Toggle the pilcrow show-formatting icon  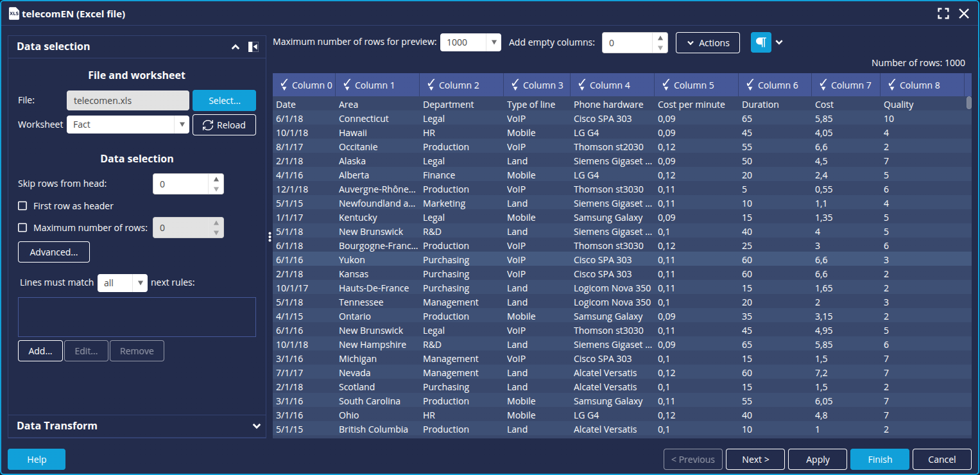coord(761,42)
